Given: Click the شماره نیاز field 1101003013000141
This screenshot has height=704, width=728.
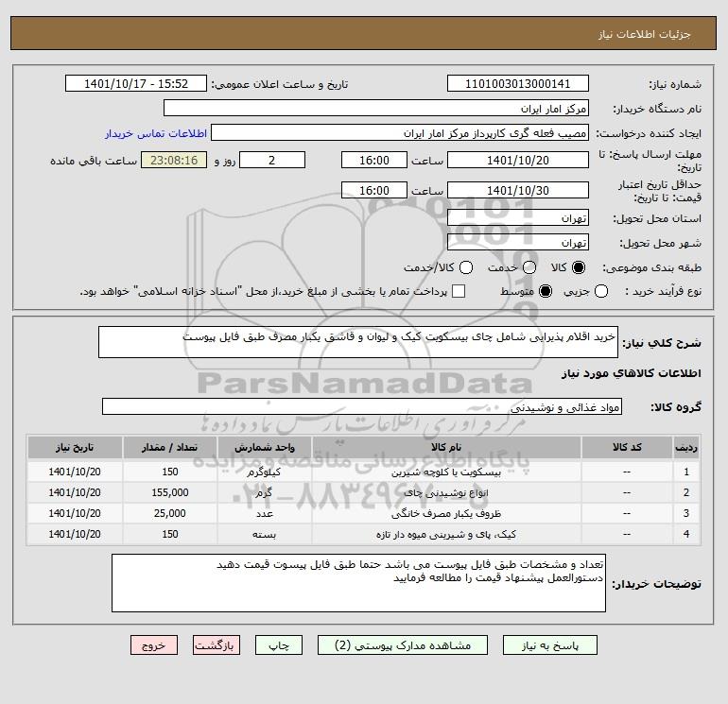Looking at the screenshot, I should [x=518, y=83].
